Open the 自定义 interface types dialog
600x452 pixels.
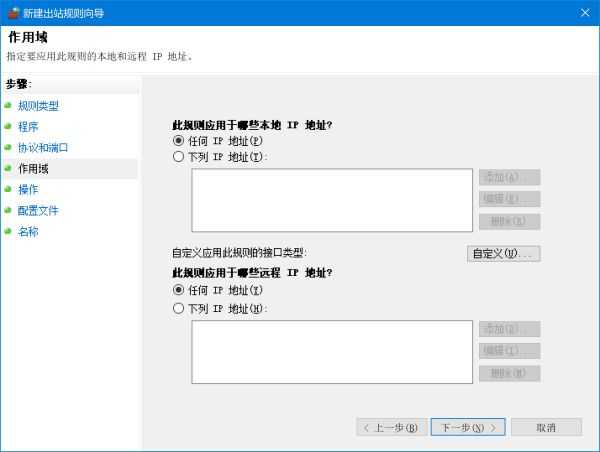pyautogui.click(x=504, y=253)
